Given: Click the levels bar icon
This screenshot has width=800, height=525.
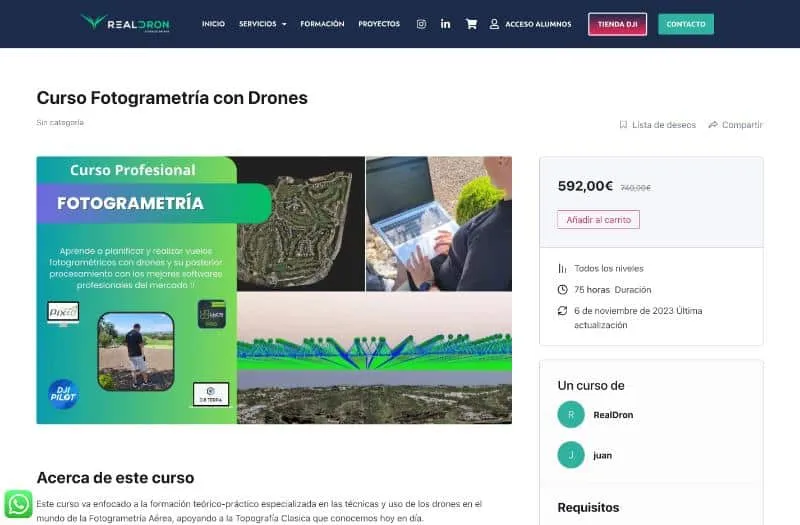Looking at the screenshot, I should 562,268.
